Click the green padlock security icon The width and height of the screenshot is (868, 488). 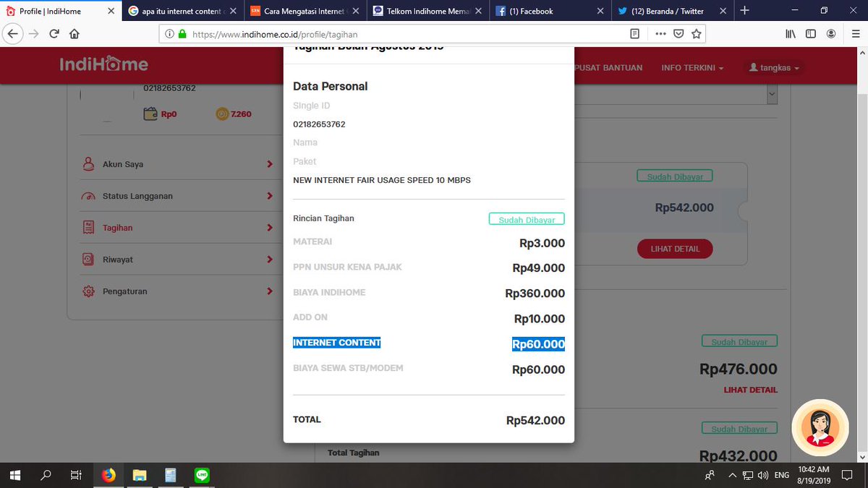[x=182, y=34]
